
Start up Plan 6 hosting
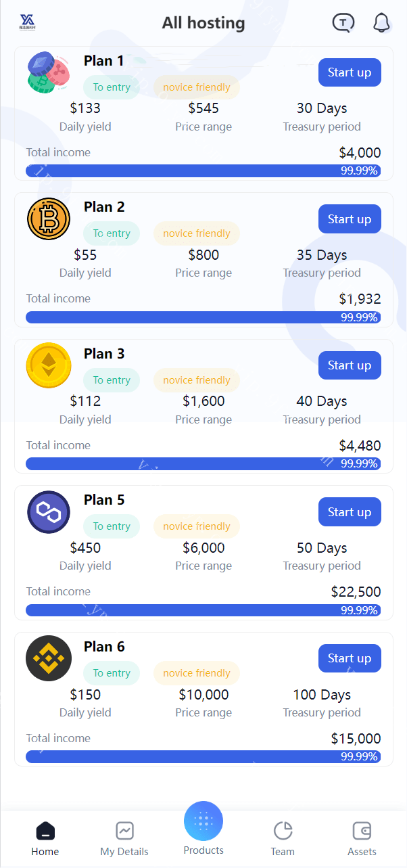(350, 658)
